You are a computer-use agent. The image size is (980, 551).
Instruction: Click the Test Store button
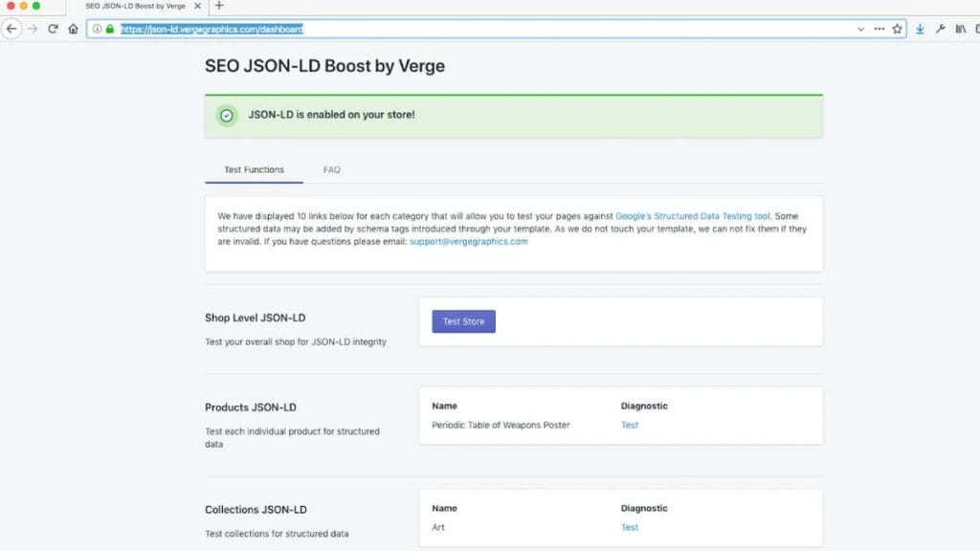(464, 321)
